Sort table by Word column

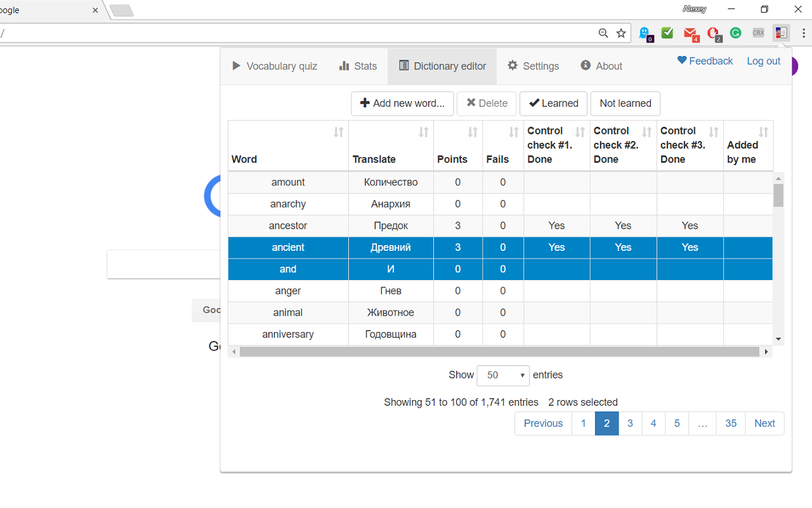point(338,132)
